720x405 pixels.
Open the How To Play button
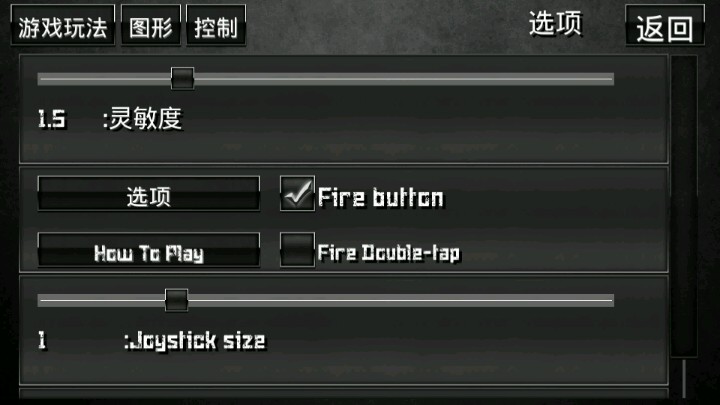click(x=149, y=250)
